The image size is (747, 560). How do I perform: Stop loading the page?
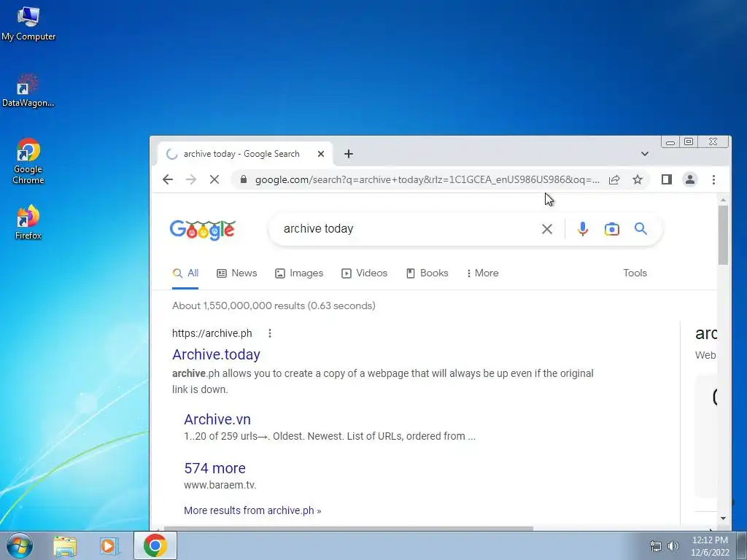point(214,179)
